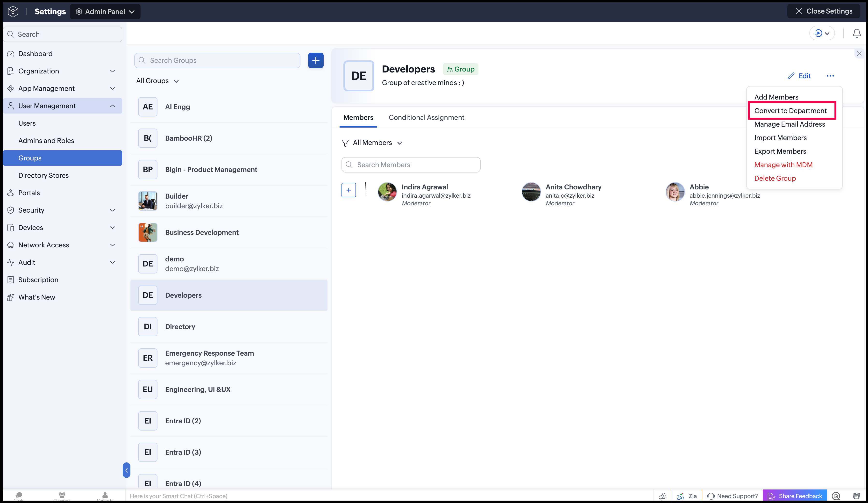The image size is (868, 503).
Task: Choose Manage with MDM
Action: [x=783, y=165]
